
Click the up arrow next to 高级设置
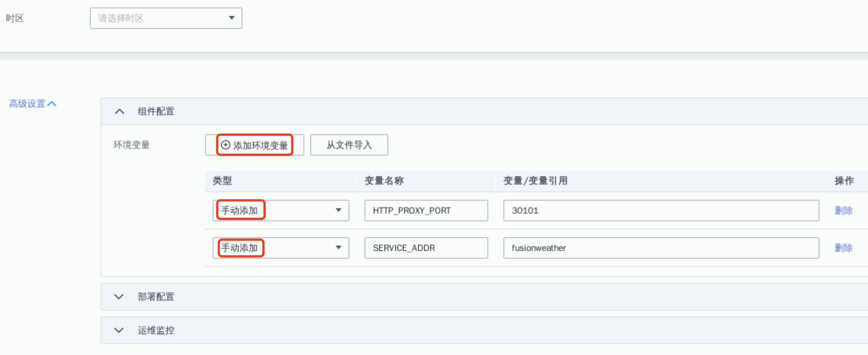click(52, 104)
